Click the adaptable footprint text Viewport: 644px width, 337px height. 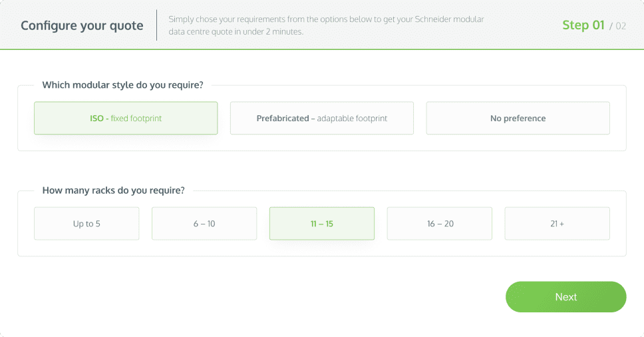(x=352, y=119)
